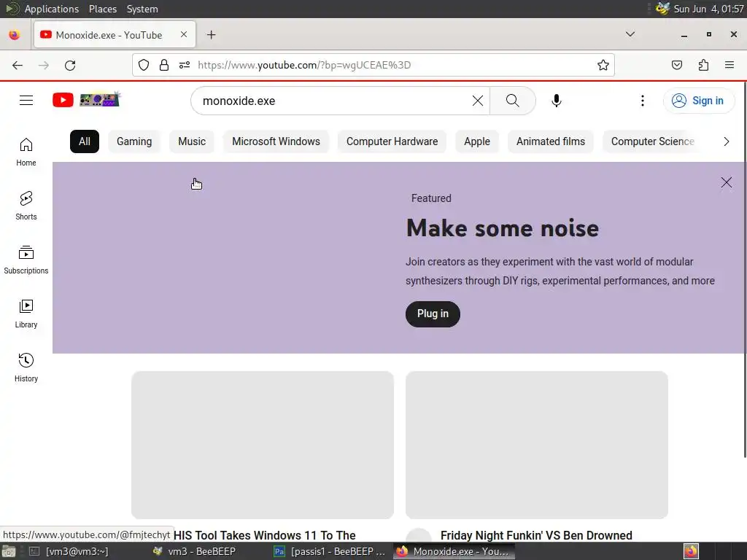Click the show desktop icon in the taskbar

tap(9, 551)
